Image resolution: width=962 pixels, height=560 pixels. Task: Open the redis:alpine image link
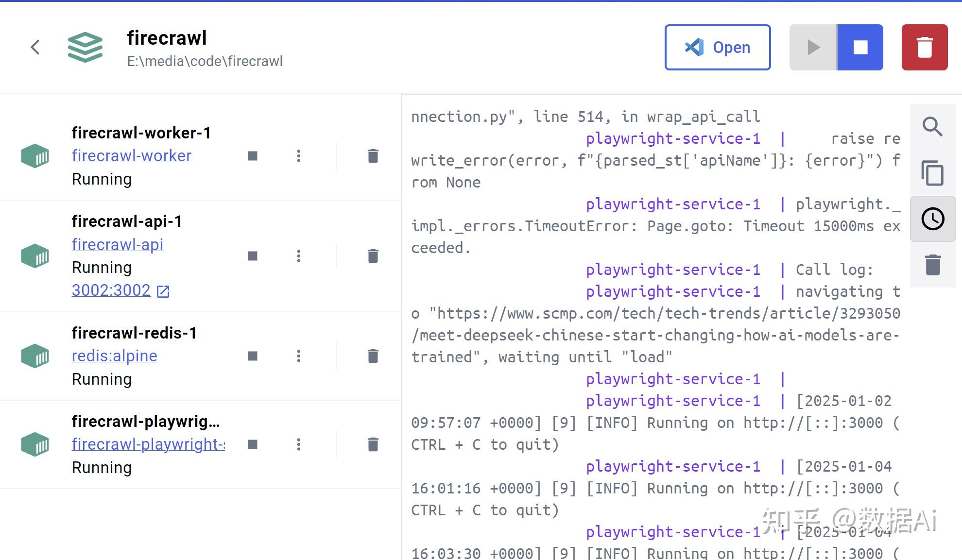pyautogui.click(x=114, y=356)
